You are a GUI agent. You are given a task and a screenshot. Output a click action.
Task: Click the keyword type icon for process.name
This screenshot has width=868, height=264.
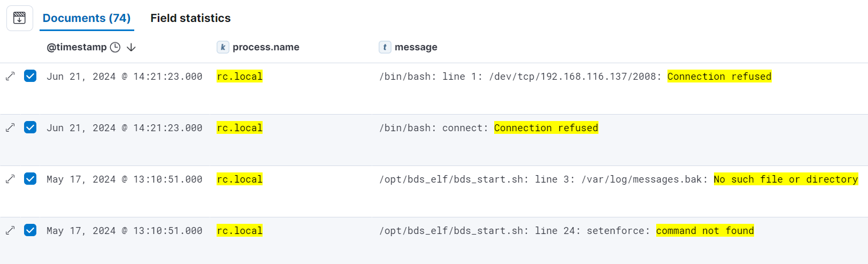[x=223, y=47]
